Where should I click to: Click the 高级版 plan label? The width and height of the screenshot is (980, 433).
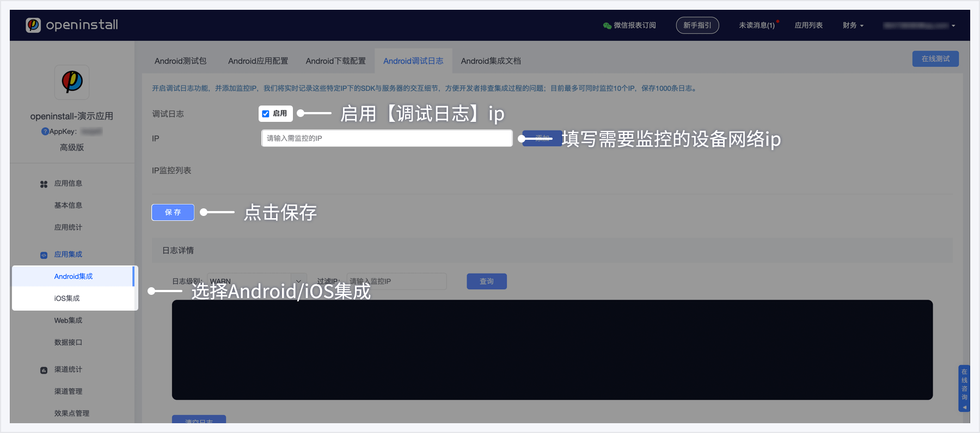[72, 147]
